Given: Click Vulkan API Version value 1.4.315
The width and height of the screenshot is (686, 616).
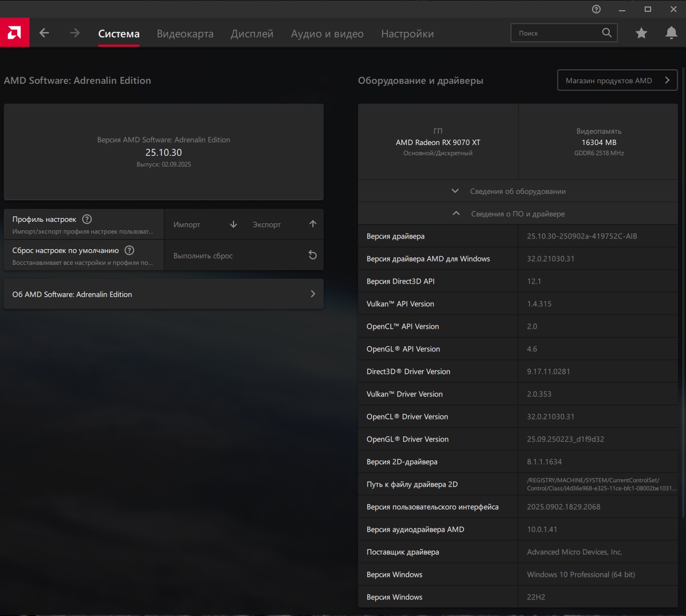Looking at the screenshot, I should point(539,304).
